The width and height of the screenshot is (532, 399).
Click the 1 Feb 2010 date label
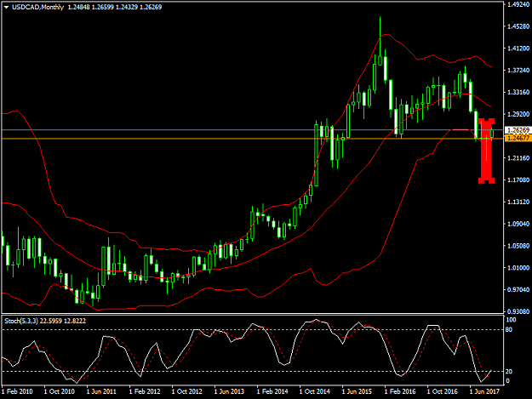(x=17, y=391)
